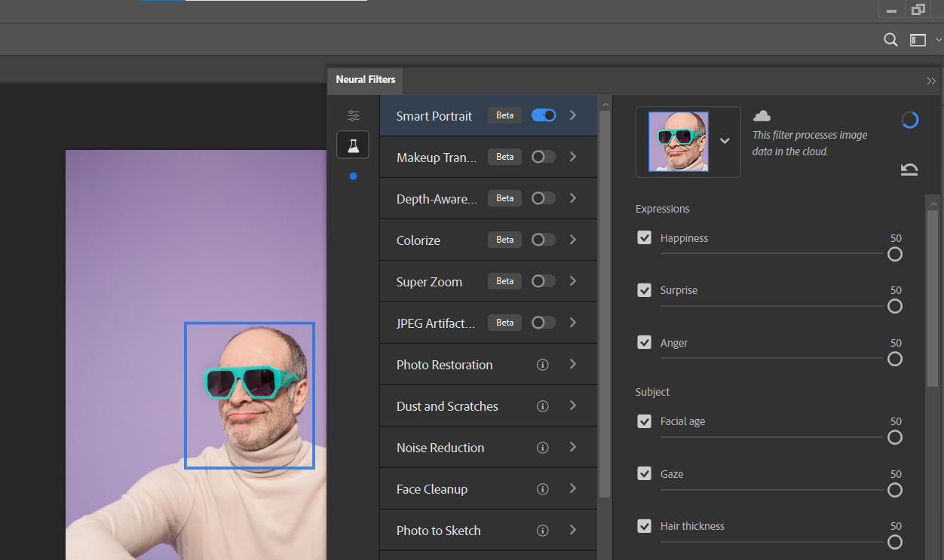Enable the Colorize filter toggle

[544, 240]
